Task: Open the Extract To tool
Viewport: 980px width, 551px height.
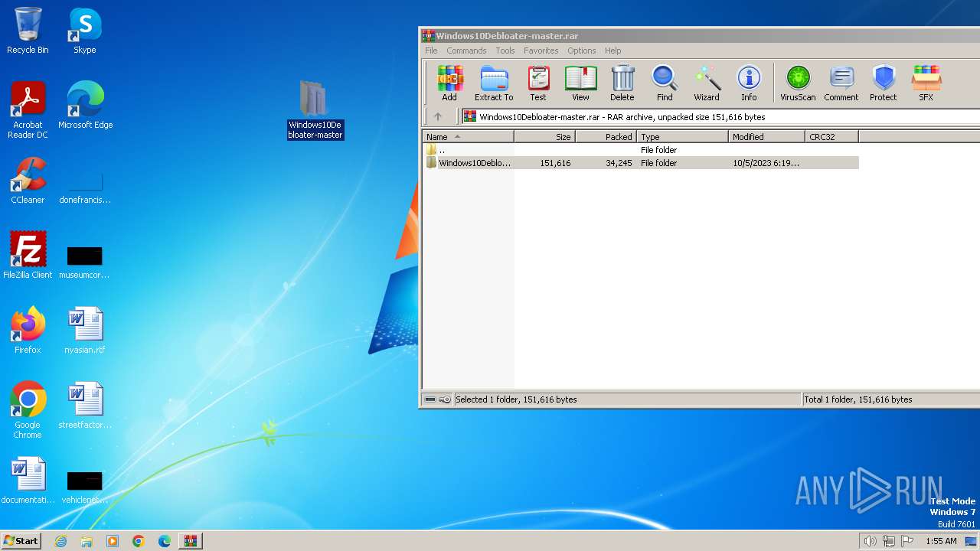Action: (494, 83)
